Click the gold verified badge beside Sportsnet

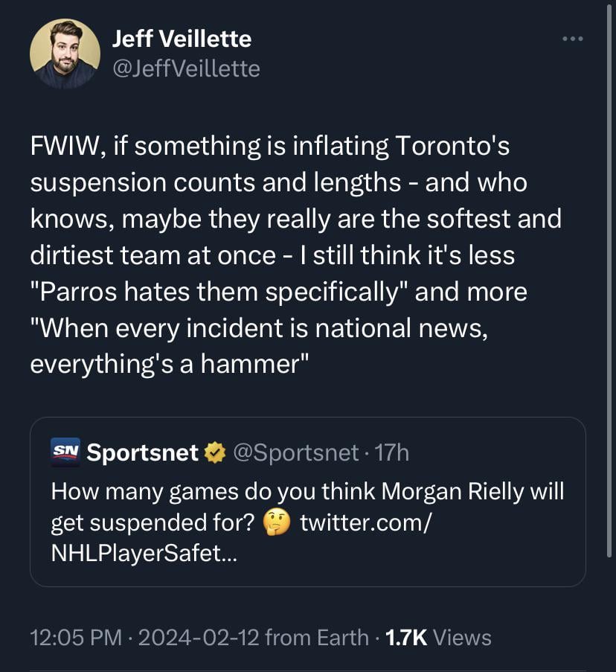click(x=214, y=452)
